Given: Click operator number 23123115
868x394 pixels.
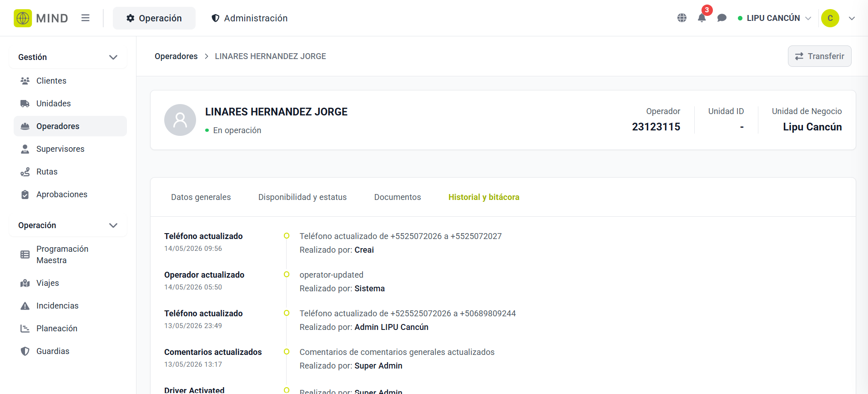Looking at the screenshot, I should [x=656, y=127].
